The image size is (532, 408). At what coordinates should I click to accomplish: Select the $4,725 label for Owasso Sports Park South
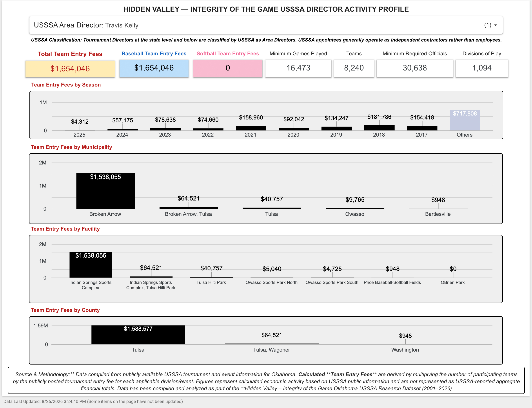332,269
